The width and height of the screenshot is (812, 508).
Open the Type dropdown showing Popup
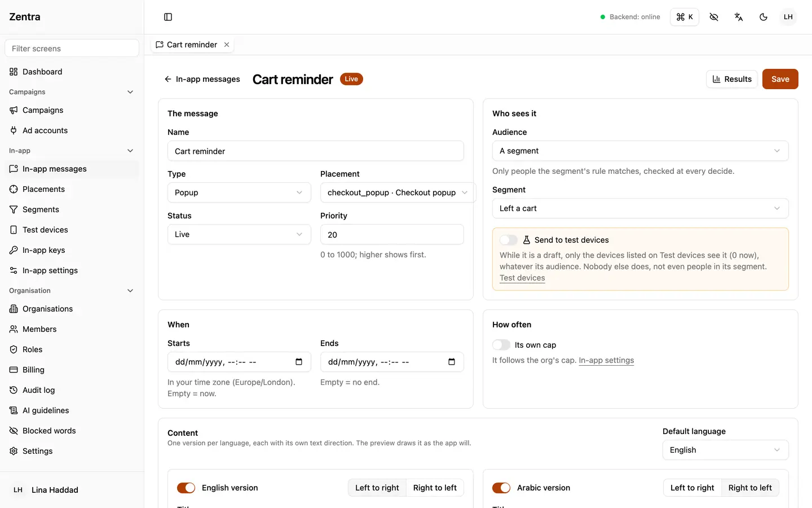coord(239,192)
